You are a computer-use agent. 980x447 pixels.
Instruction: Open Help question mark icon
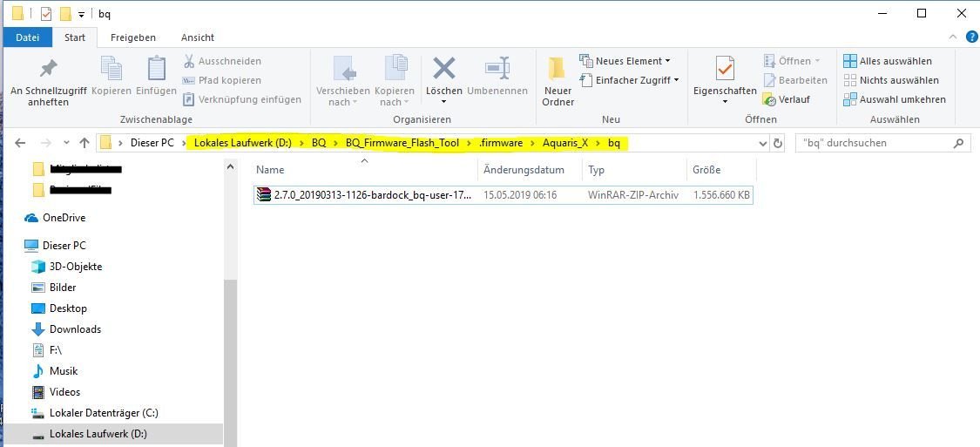tap(971, 37)
